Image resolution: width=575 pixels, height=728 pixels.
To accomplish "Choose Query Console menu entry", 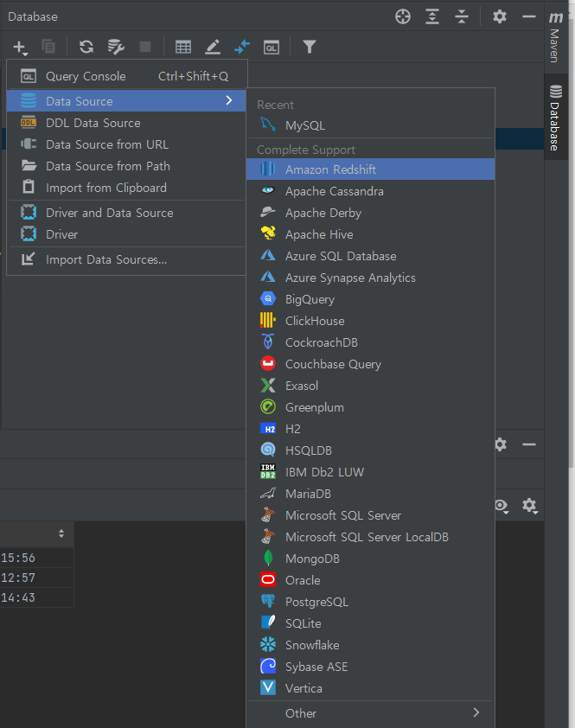I will click(126, 76).
